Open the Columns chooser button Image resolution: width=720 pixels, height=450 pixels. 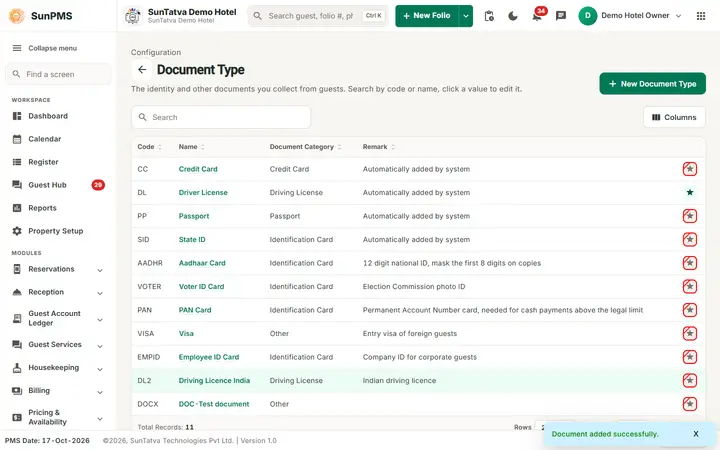click(674, 118)
